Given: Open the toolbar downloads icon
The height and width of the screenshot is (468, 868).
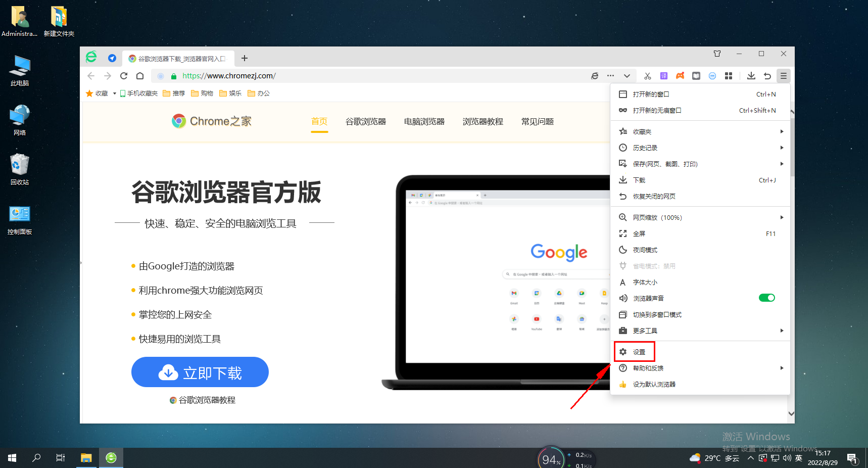Looking at the screenshot, I should click(x=751, y=76).
